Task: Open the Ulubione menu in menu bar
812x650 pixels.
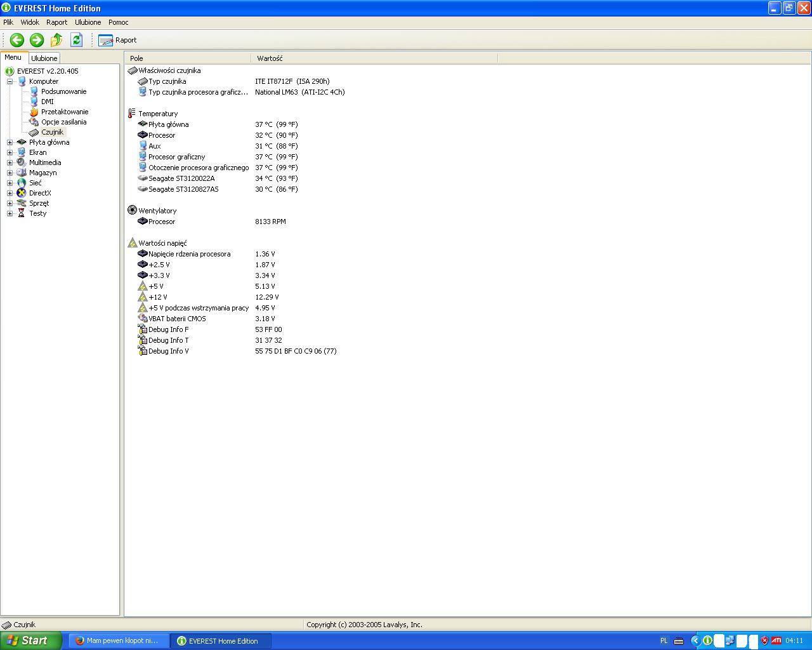Action: point(88,22)
